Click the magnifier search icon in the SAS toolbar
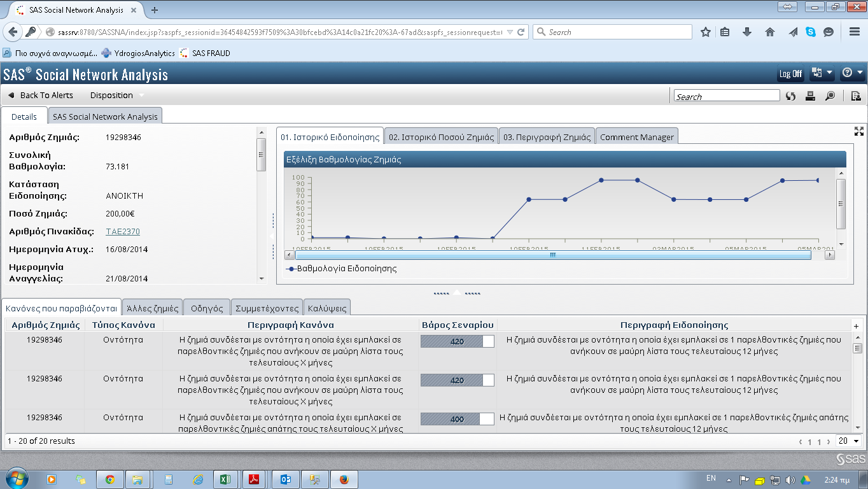Viewport: 868px width, 489px height. (830, 96)
